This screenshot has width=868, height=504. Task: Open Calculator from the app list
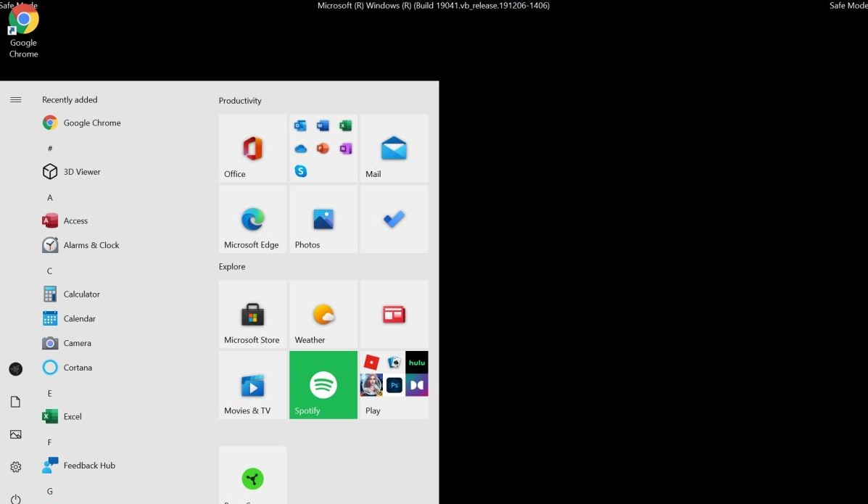pyautogui.click(x=81, y=294)
